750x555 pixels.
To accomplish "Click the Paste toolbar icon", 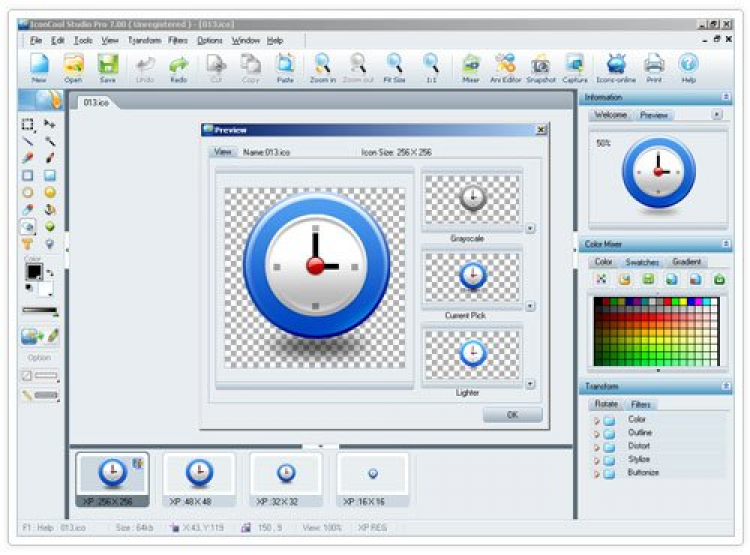I will point(285,68).
